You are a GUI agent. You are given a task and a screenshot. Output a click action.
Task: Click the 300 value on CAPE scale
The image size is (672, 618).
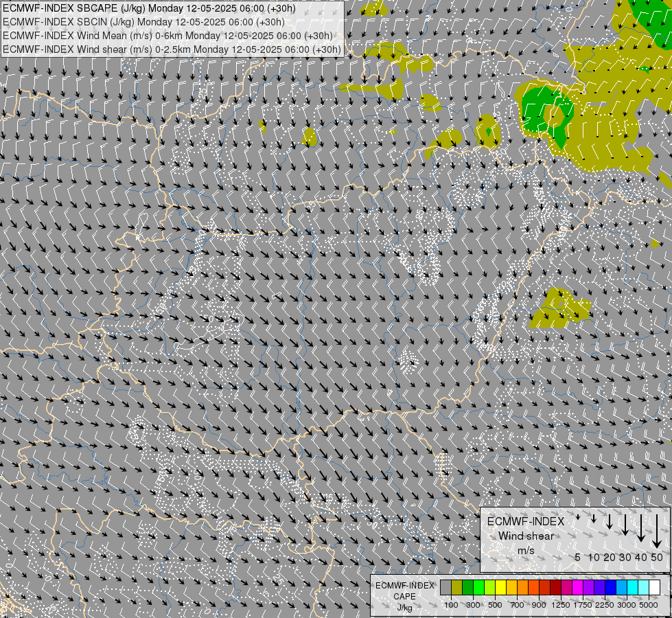[x=473, y=605]
